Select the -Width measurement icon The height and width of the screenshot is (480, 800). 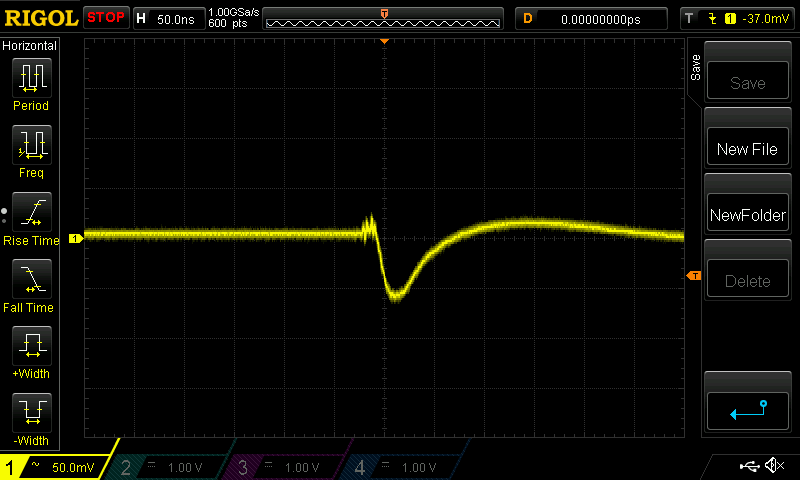click(x=32, y=412)
